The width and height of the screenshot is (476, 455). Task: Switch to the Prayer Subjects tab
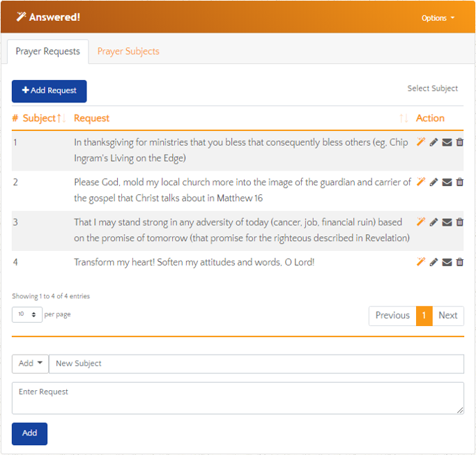[128, 52]
